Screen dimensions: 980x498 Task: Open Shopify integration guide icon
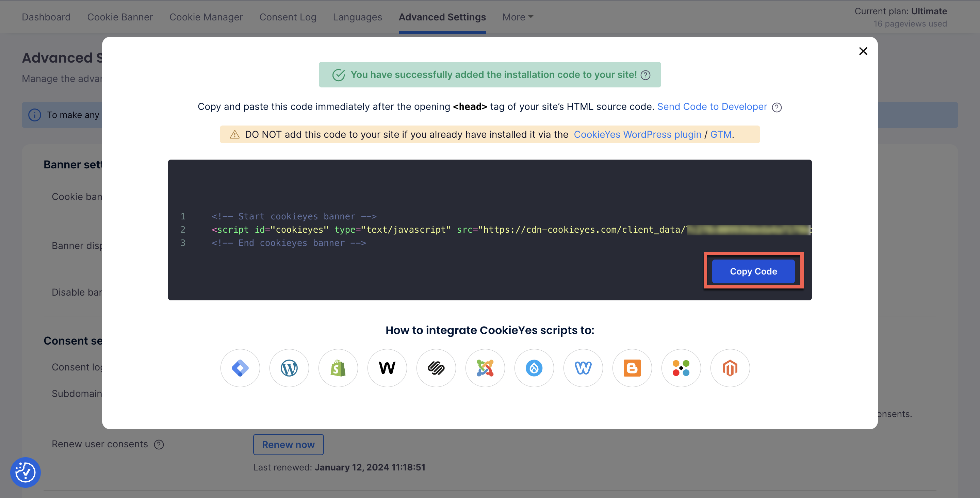(x=338, y=368)
